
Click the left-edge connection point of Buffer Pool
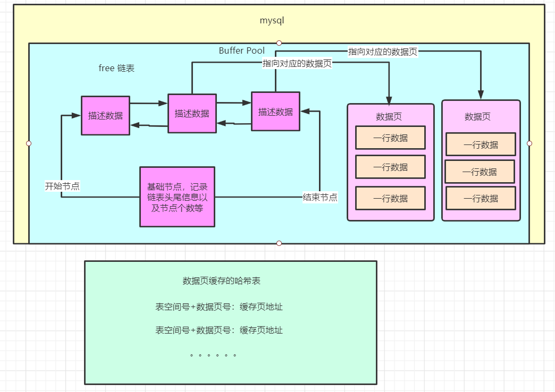click(29, 143)
